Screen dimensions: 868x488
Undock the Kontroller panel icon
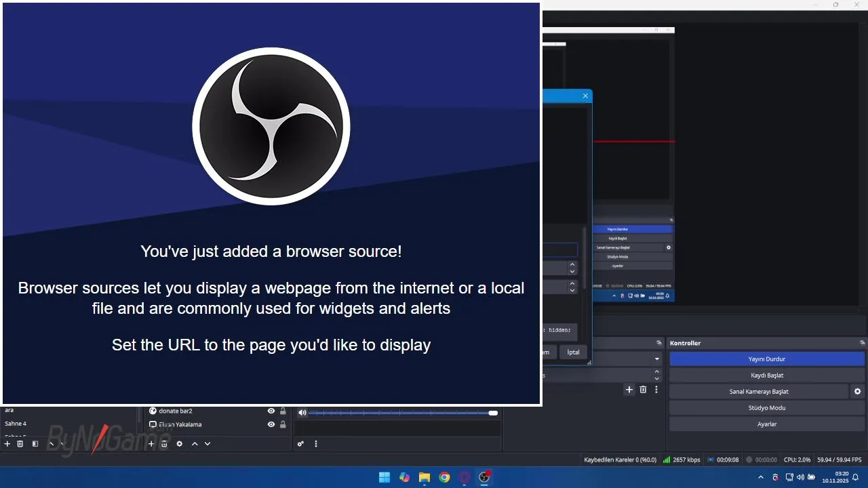(x=863, y=343)
